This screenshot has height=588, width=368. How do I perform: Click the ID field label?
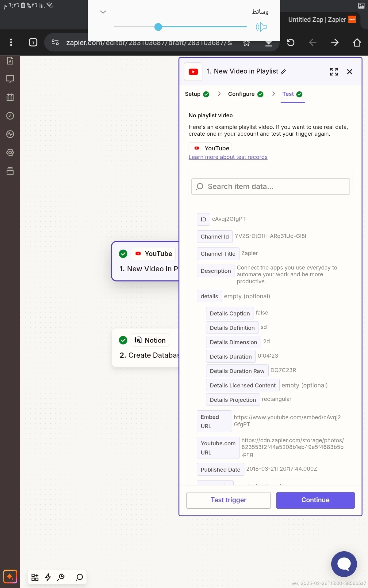click(203, 220)
